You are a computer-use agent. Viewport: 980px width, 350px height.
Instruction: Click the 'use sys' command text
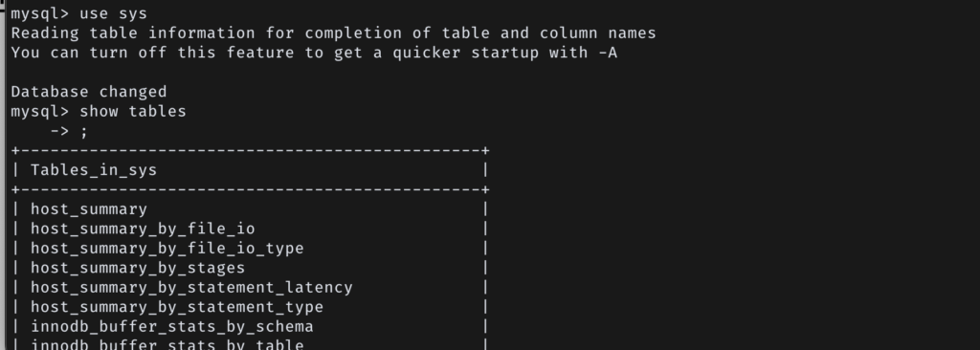pos(113,13)
